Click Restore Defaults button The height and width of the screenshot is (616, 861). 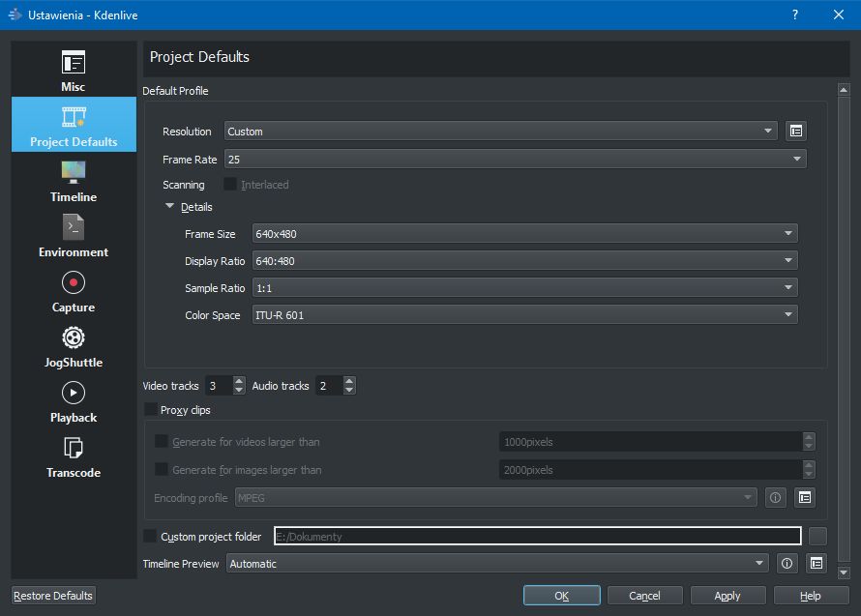(53, 596)
